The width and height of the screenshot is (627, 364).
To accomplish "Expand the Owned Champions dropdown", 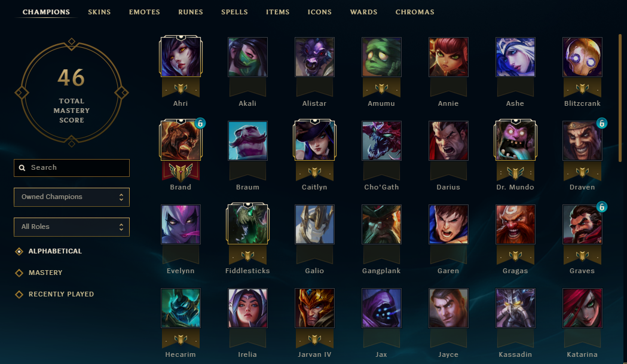I will [72, 197].
